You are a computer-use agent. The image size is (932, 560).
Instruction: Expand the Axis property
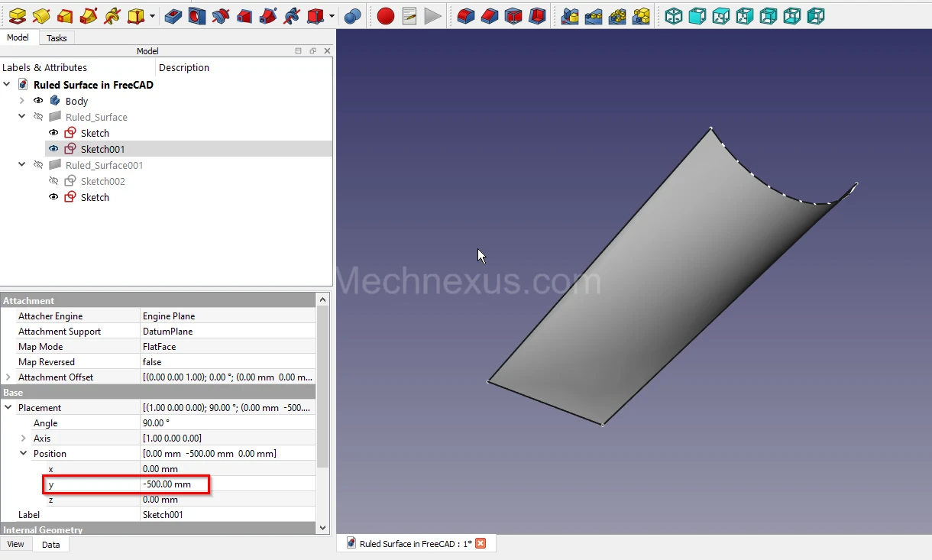click(24, 439)
